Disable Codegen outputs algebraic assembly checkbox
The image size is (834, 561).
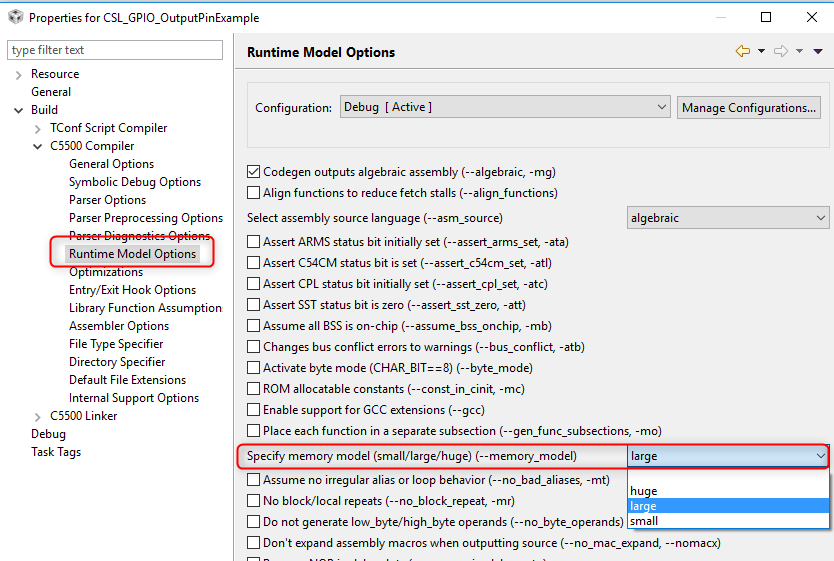coord(254,172)
